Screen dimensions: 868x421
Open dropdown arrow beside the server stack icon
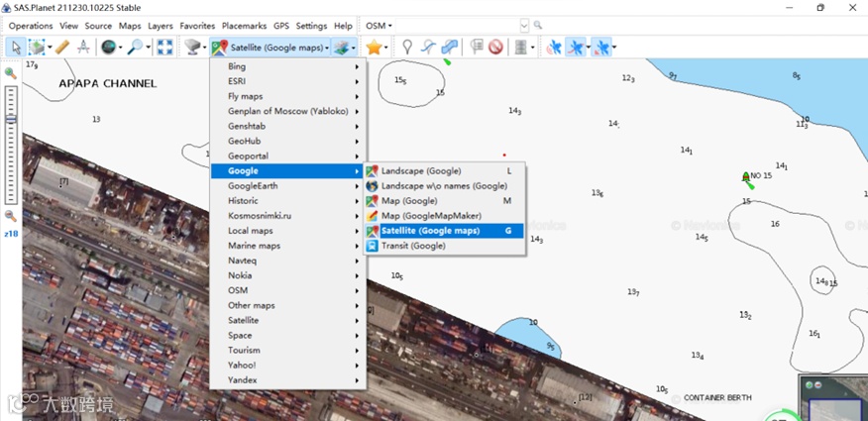click(x=532, y=48)
